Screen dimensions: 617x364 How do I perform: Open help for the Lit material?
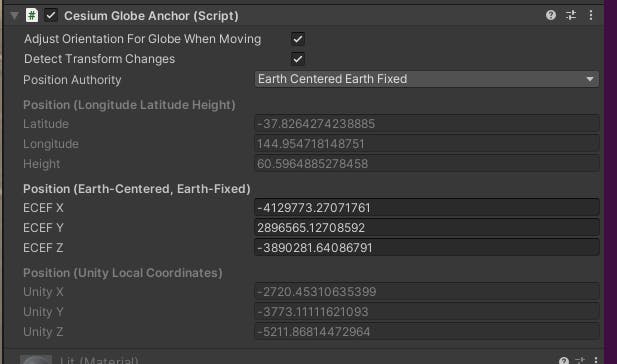(x=563, y=360)
